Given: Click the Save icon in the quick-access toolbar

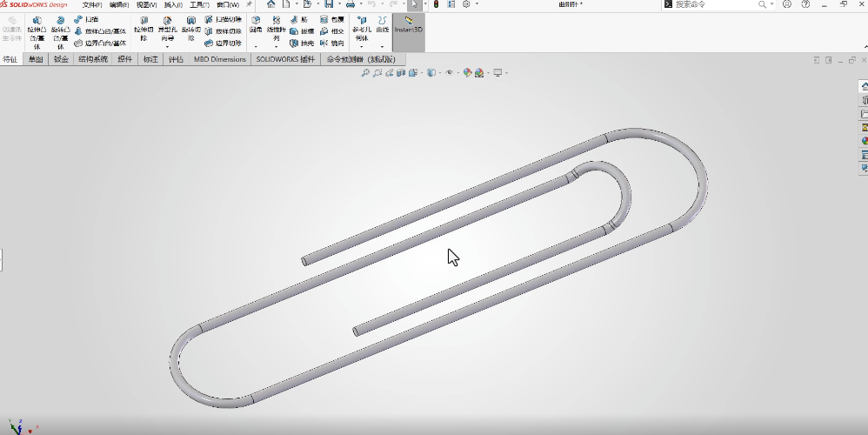Looking at the screenshot, I should point(328,4).
